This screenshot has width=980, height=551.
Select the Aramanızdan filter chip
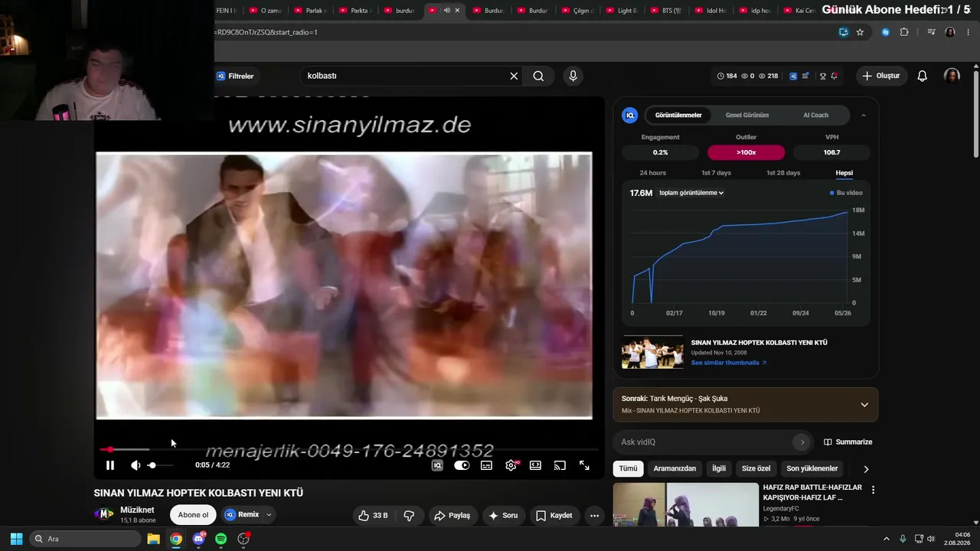tap(675, 468)
